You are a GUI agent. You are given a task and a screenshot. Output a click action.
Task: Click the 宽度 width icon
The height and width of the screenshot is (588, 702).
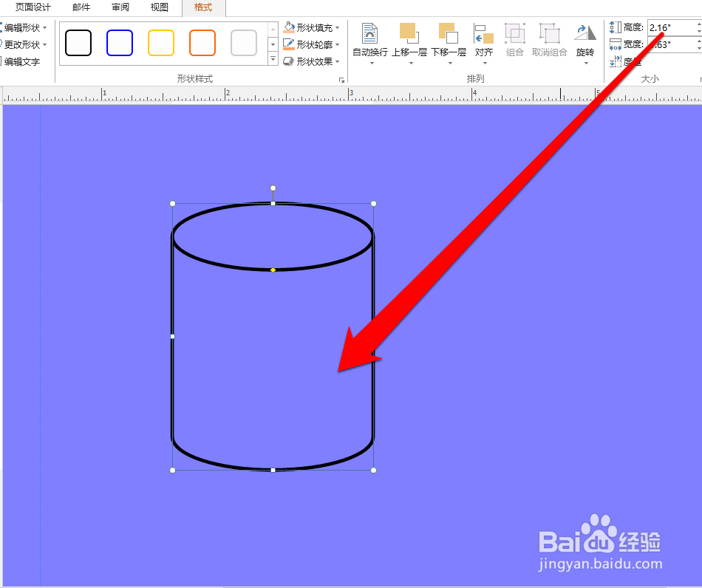615,44
